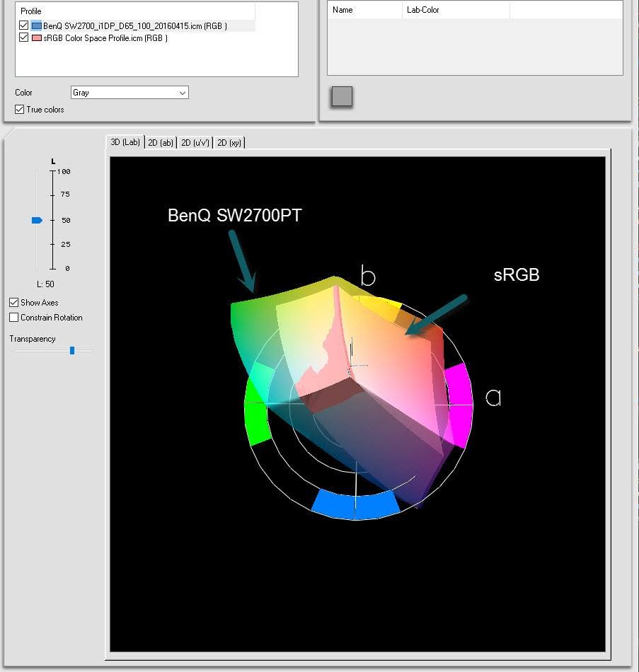Viewport: 639px width, 672px height.
Task: Uncheck the sRGB Color Space Profile checkbox
Action: (x=24, y=37)
